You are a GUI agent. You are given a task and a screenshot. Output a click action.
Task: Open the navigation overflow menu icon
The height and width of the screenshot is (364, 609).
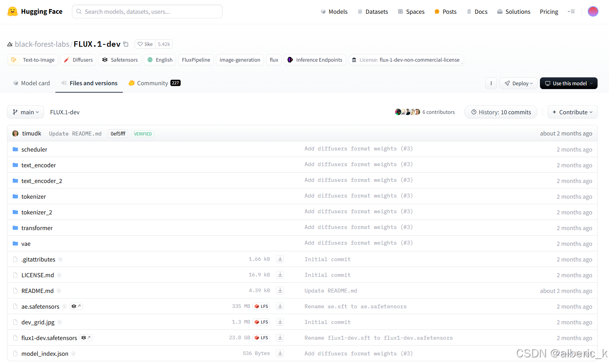pyautogui.click(x=571, y=11)
